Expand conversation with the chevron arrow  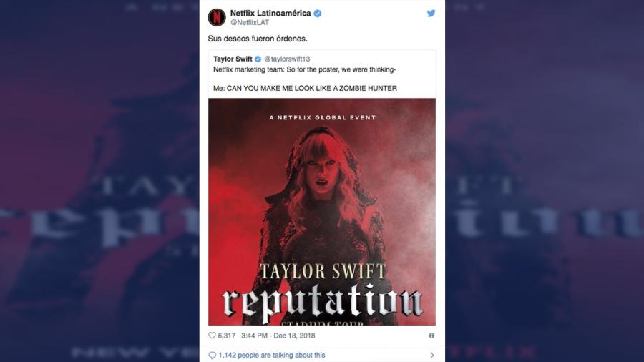(432, 355)
